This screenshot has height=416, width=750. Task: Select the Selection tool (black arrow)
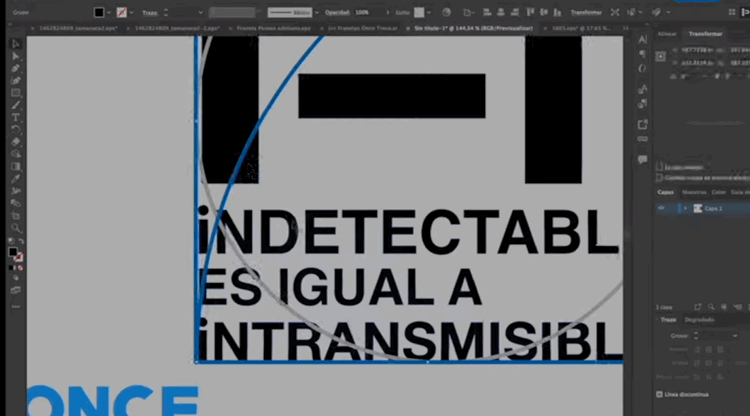15,44
